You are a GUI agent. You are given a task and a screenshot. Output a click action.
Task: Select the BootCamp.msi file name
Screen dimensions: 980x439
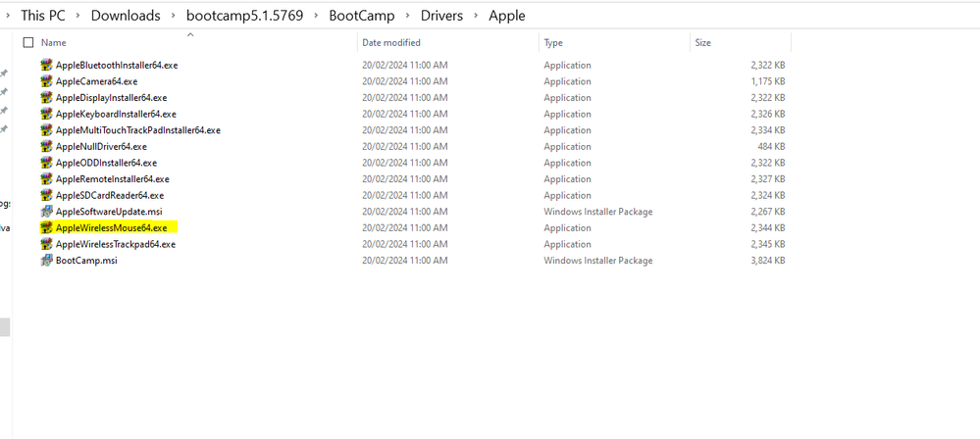tap(86, 260)
